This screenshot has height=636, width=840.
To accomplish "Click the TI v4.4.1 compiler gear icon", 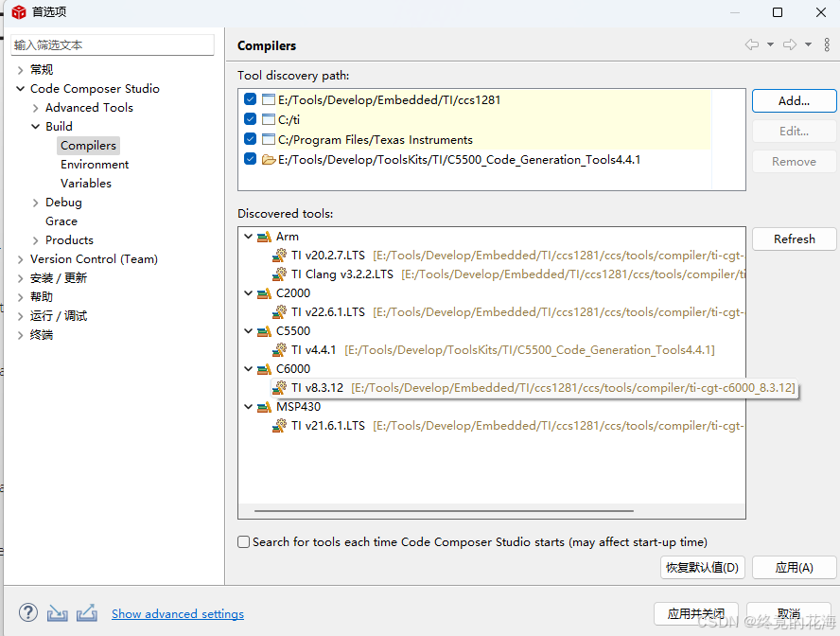I will tap(279, 350).
